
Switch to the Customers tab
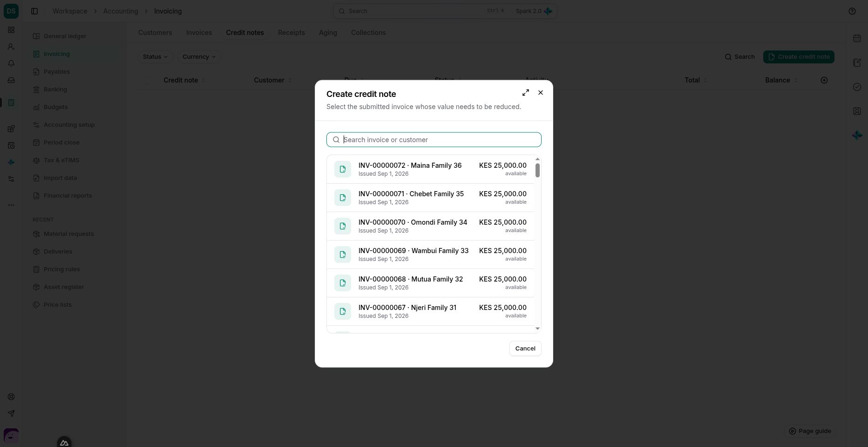[x=155, y=33]
